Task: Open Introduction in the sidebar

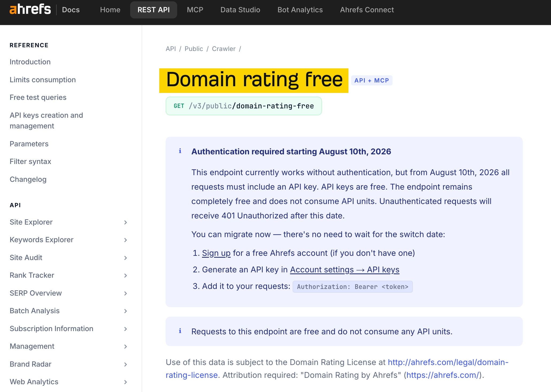Action: [x=30, y=62]
